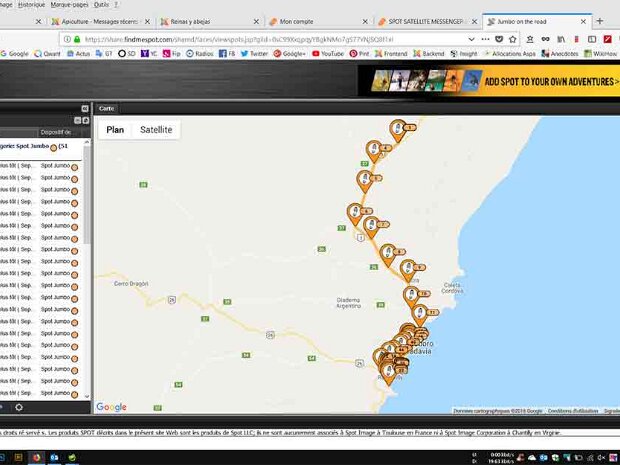Open the Google bookmark

pos(15,53)
